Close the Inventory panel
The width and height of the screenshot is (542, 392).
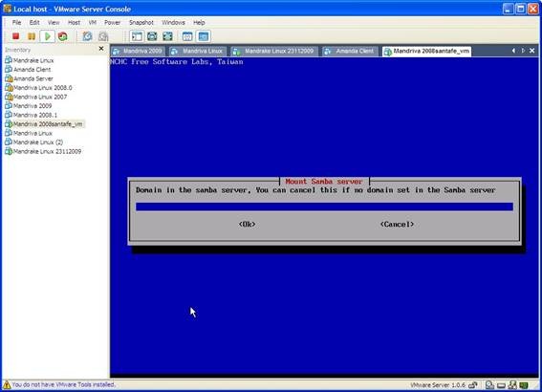pos(101,49)
